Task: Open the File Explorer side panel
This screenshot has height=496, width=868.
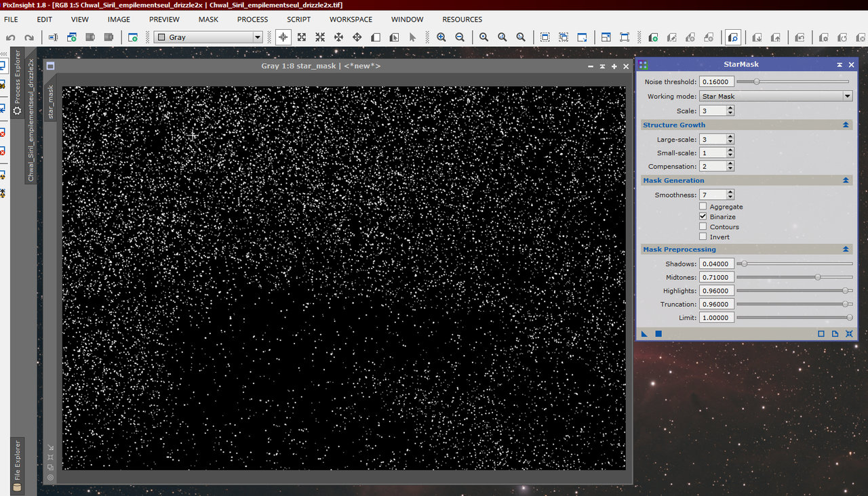Action: [x=18, y=465]
